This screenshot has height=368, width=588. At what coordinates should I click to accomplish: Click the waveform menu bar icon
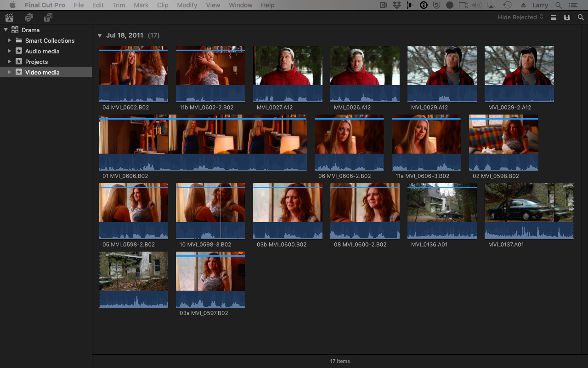(410, 5)
